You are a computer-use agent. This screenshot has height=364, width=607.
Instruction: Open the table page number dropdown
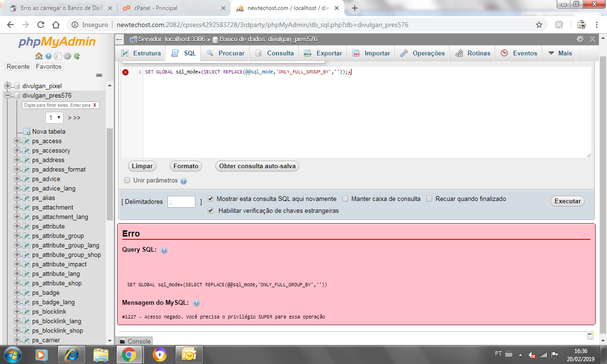(x=55, y=118)
